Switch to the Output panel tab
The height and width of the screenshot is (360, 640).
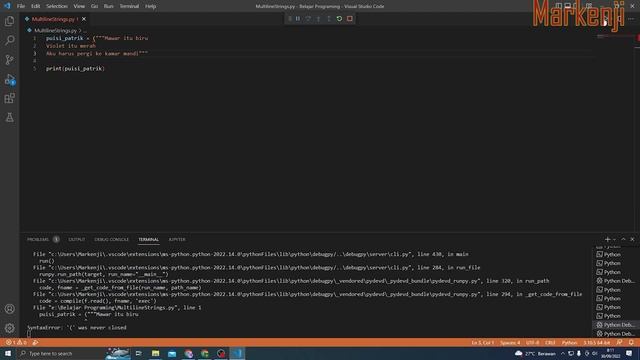(77, 240)
